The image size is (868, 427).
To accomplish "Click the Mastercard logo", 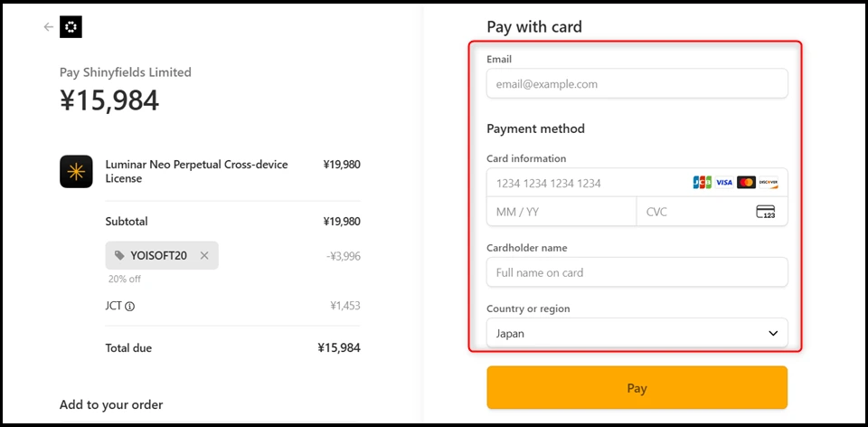I will (746, 183).
